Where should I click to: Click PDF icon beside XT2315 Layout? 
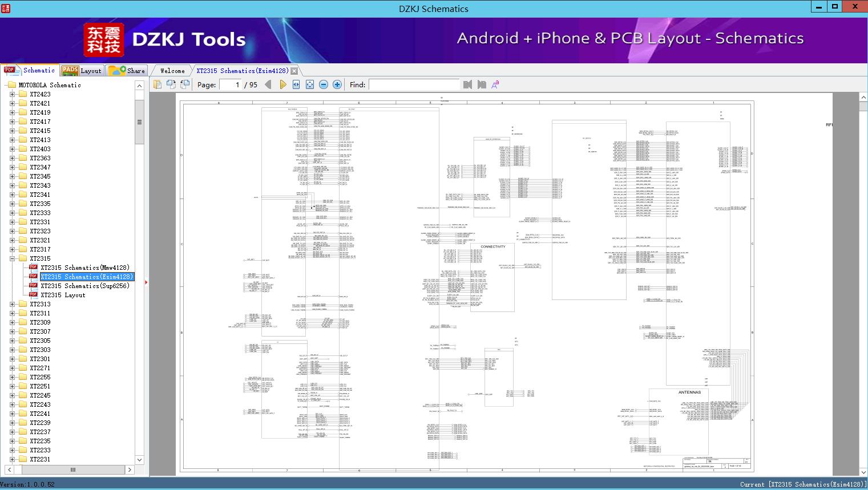tap(33, 295)
